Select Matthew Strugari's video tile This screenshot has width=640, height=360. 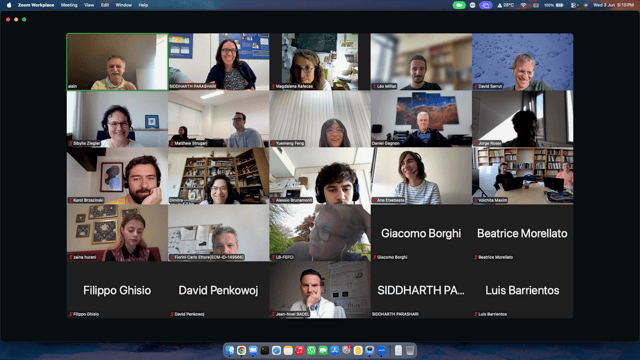tap(218, 119)
